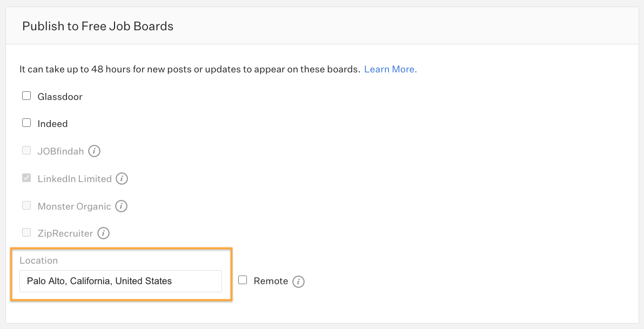This screenshot has width=644, height=329.
Task: Enable the Remote checkbox
Action: 243,280
